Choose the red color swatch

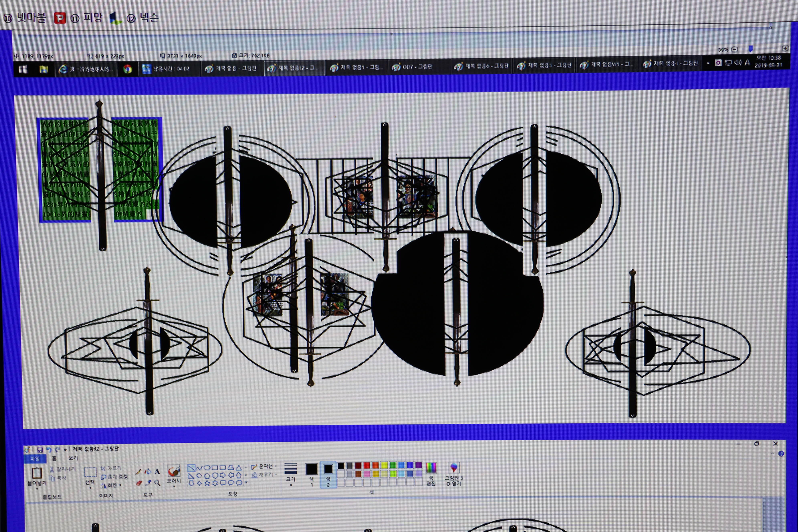[x=366, y=465]
